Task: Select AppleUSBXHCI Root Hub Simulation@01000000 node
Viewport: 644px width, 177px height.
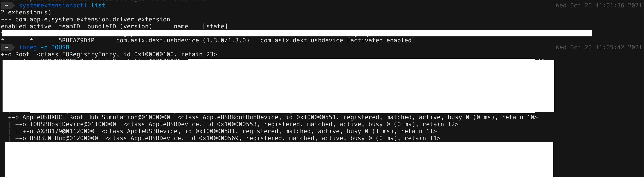Action: (x=96, y=117)
